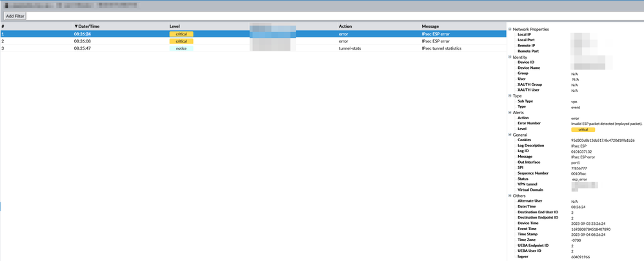Viewport: 644px width, 261px height.
Task: Click the logver value 604091966
Action: (x=580, y=256)
